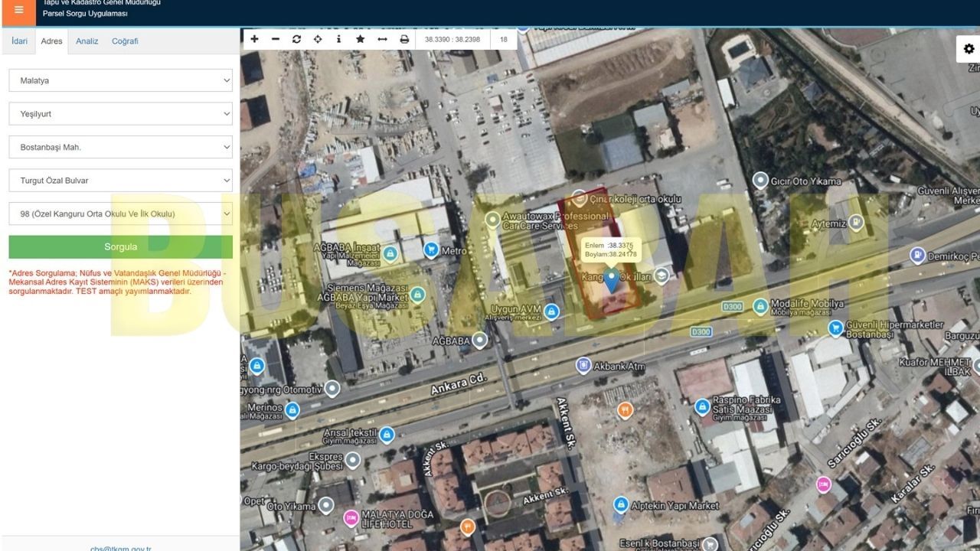Expand the Yeşilyurt district dropdown
This screenshot has width=980, height=551.
point(121,114)
